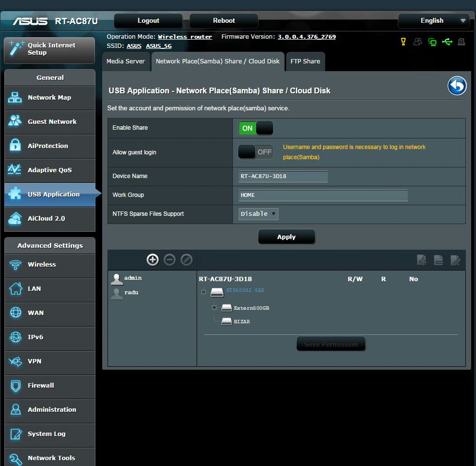This screenshot has height=466, width=476.
Task: Click the ASUS_5G SSID link
Action: coord(159,46)
